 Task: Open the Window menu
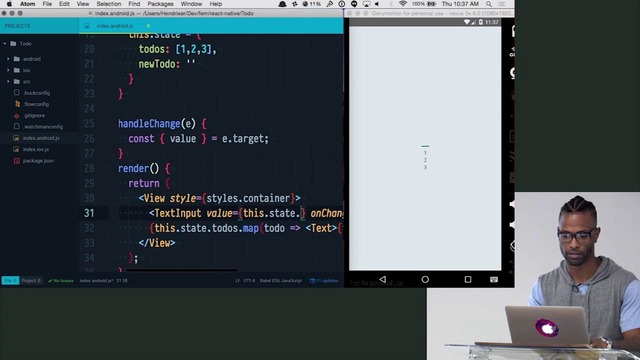pyautogui.click(x=191, y=4)
